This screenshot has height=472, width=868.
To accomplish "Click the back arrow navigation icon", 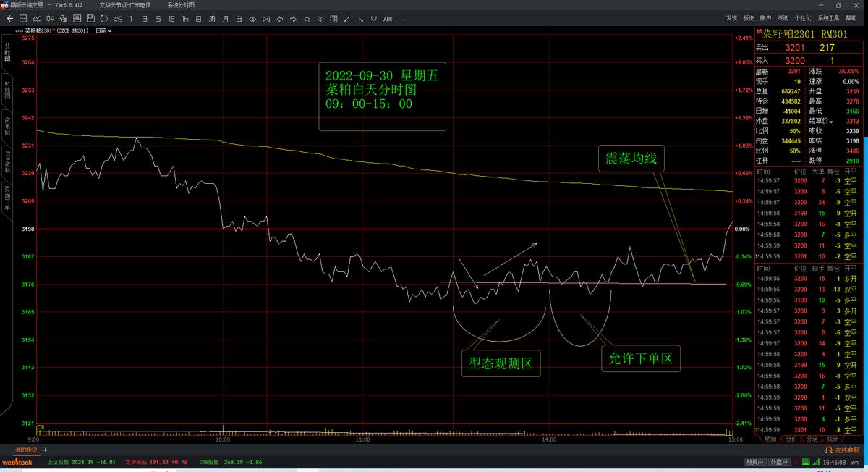I will point(10,19).
